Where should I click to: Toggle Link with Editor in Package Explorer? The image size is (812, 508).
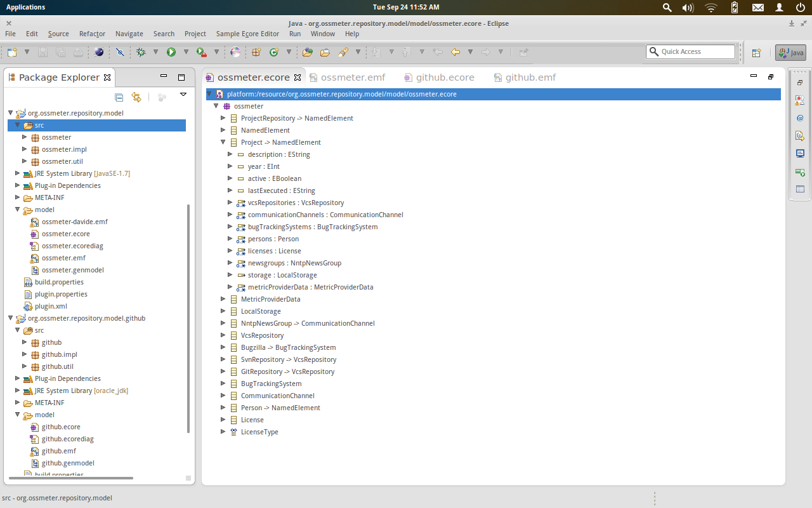(136, 97)
